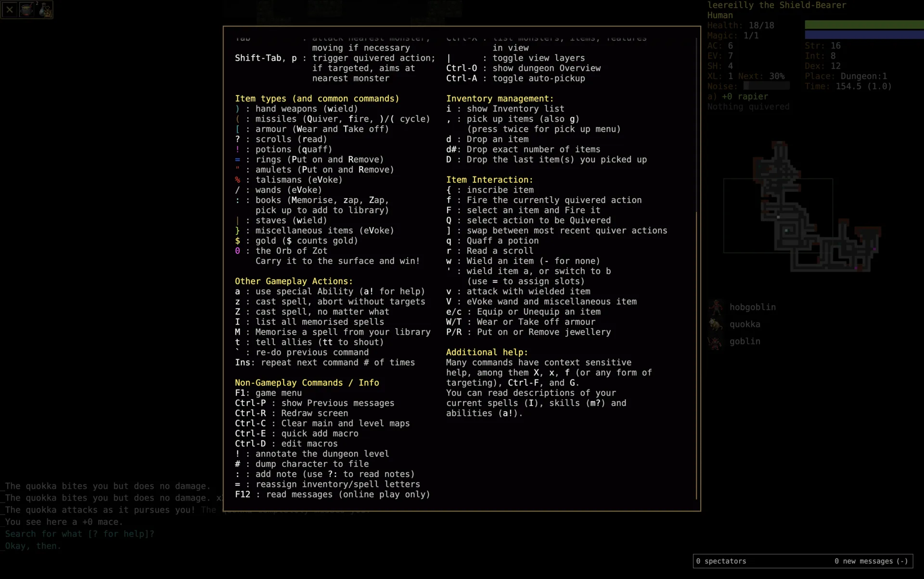Click the Noise meter bar
Image resolution: width=924 pixels, height=579 pixels.
(x=766, y=86)
